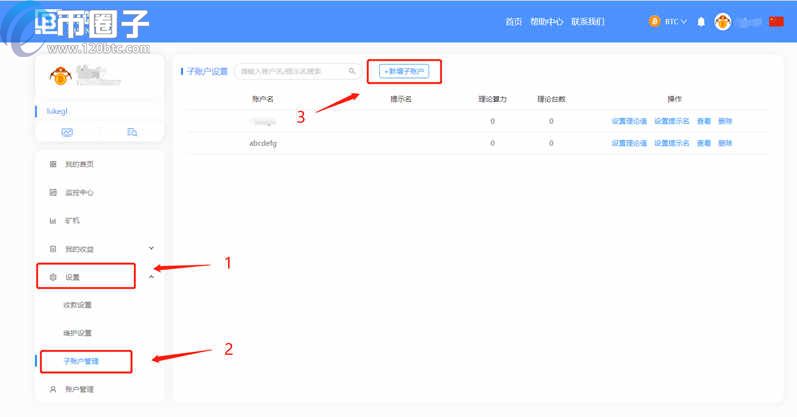The width and height of the screenshot is (797, 417).
Task: Click the profile avatar in the sidebar card
Action: 60,76
